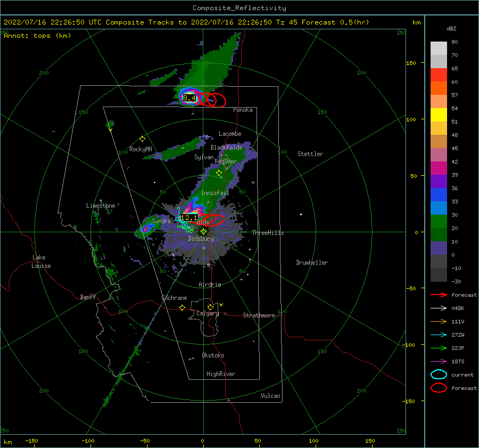Click the red forecast arrow legend icon
This screenshot has width=479, height=448.
(x=439, y=295)
